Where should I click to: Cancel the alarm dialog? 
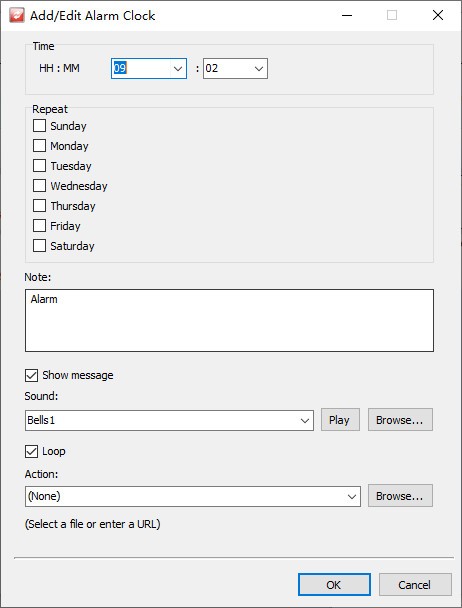click(x=415, y=584)
